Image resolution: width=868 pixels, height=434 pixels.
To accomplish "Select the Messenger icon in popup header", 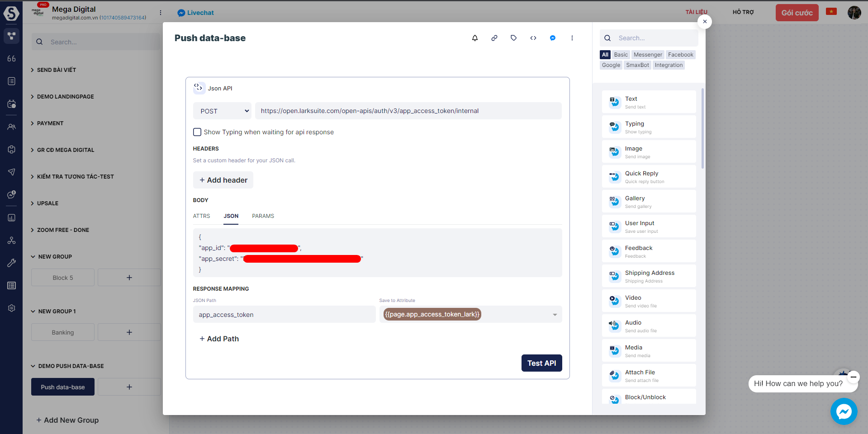I will 552,38.
